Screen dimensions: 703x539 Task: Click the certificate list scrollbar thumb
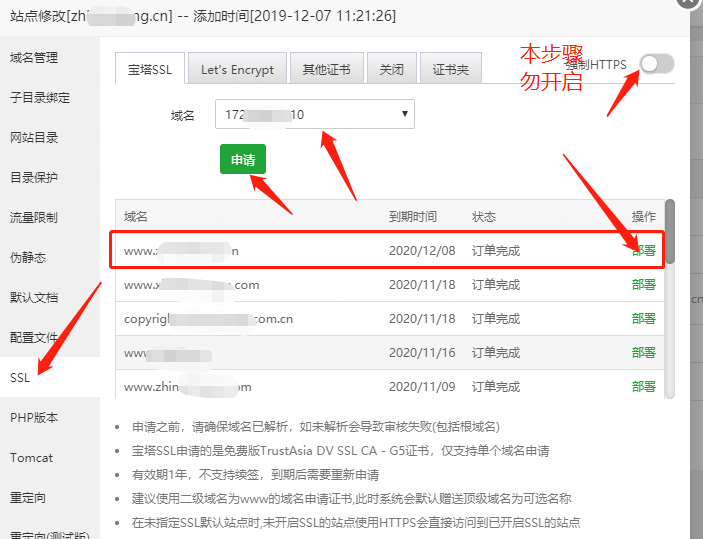pyautogui.click(x=670, y=231)
